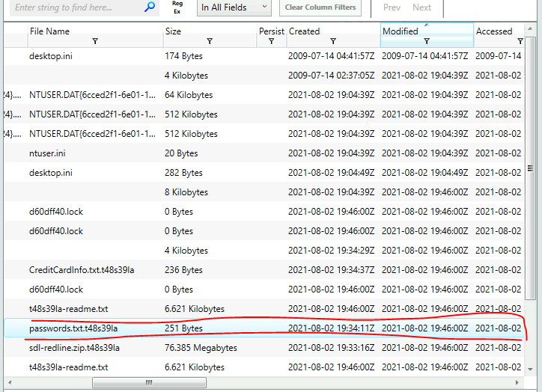Viewport: 542px width, 392px height.
Task: Select desktop.ini with 282 Bytes size
Action: coord(264,172)
